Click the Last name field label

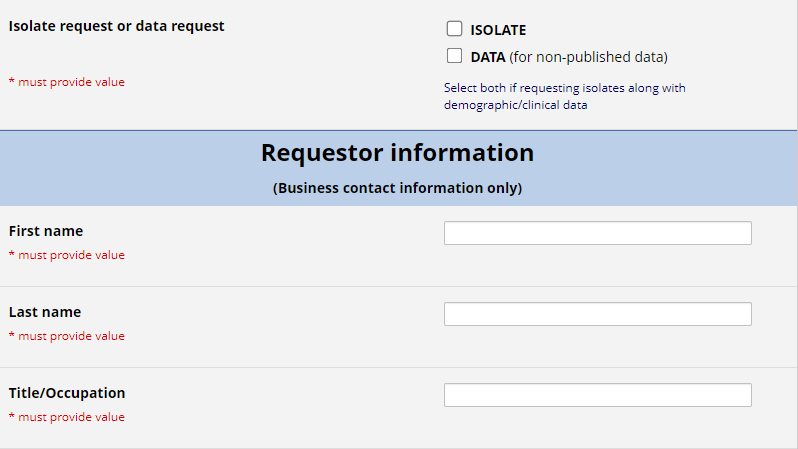coord(45,312)
